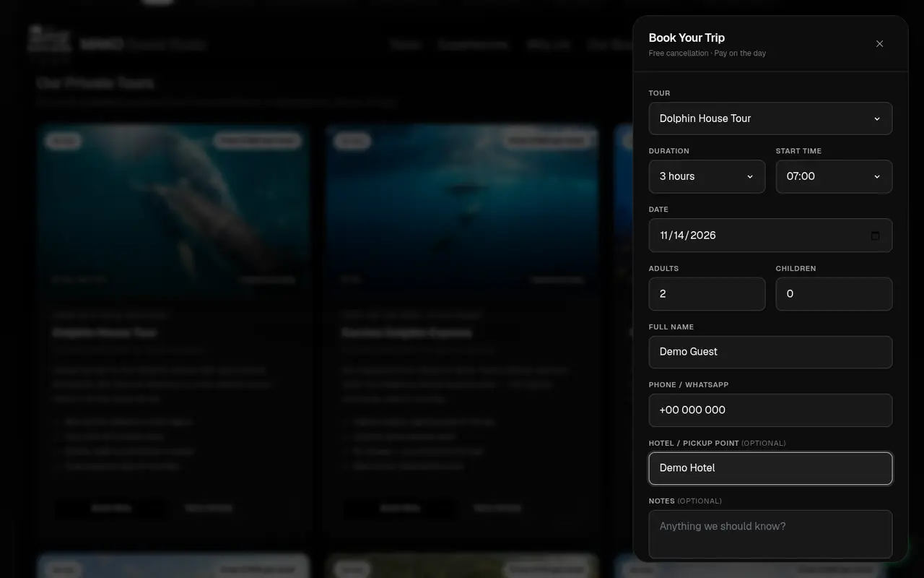Open the Duration dropdown set to 3 hours
924x578 pixels.
[707, 176]
